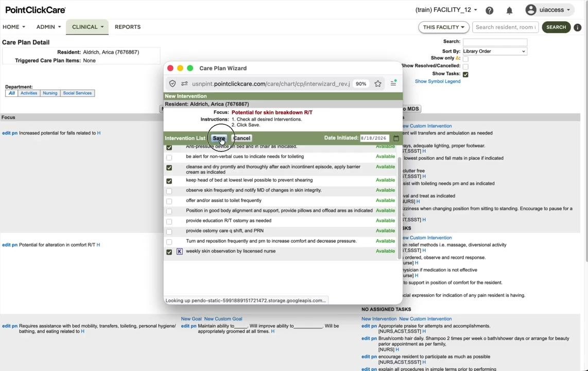Uncheck cleanse and dry promptly intervention
This screenshot has height=371, width=588.
coord(169,167)
